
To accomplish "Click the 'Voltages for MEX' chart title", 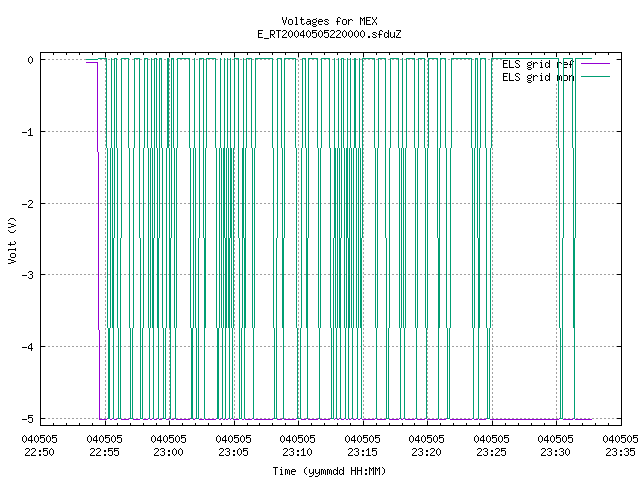I will click(329, 21).
